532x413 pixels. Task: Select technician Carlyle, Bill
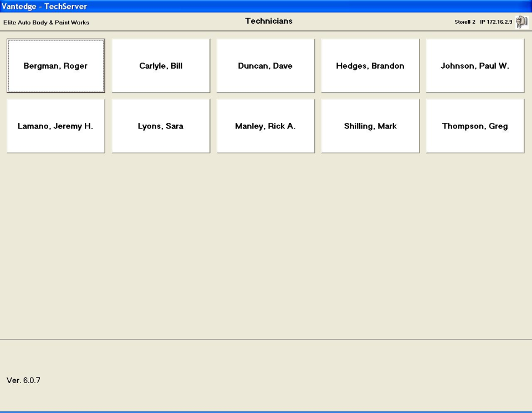[x=160, y=65]
